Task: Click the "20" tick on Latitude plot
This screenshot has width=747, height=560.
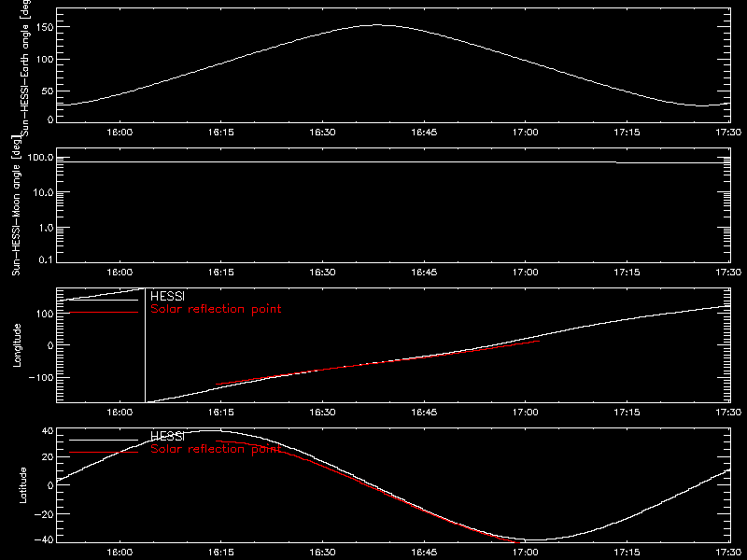Action: (x=48, y=457)
